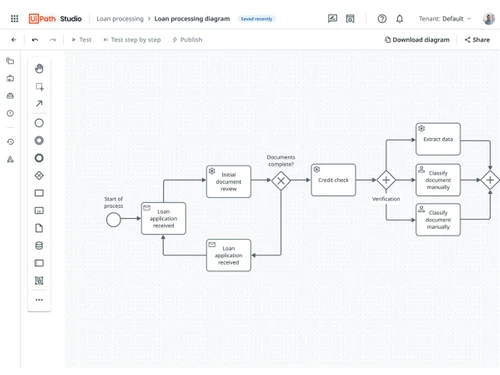Viewport: 500px width, 375px height.
Task: Select the Verification parallel gateway
Action: click(386, 180)
